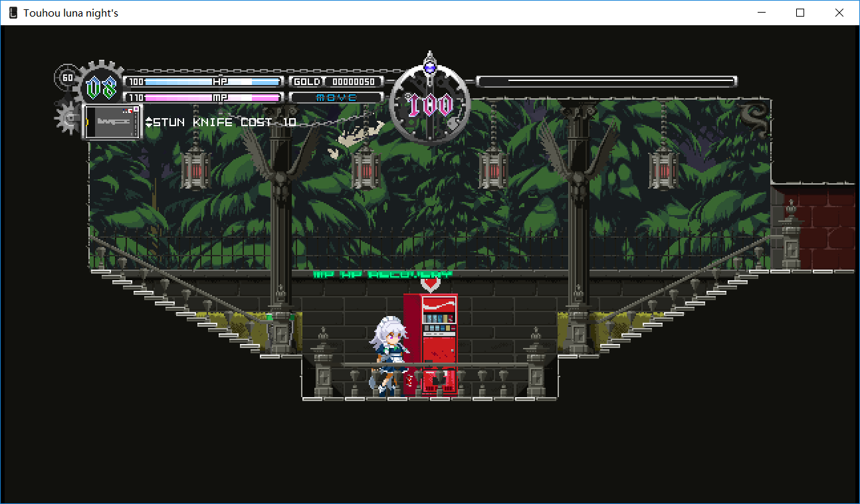860x504 pixels.
Task: Click the empty boss gauge bar
Action: [607, 82]
